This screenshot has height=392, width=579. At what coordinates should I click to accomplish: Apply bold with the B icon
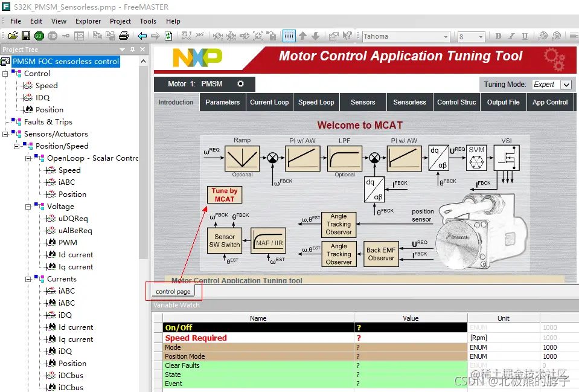click(x=499, y=36)
